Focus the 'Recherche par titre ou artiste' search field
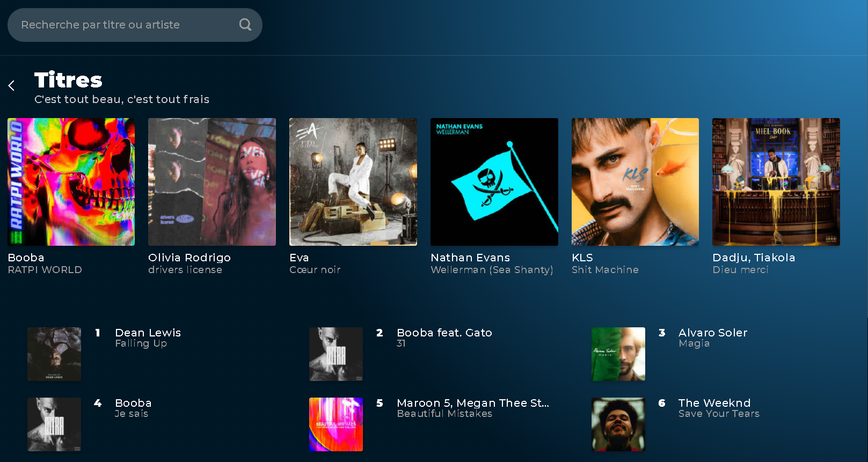The width and height of the screenshot is (868, 462). pyautogui.click(x=135, y=25)
